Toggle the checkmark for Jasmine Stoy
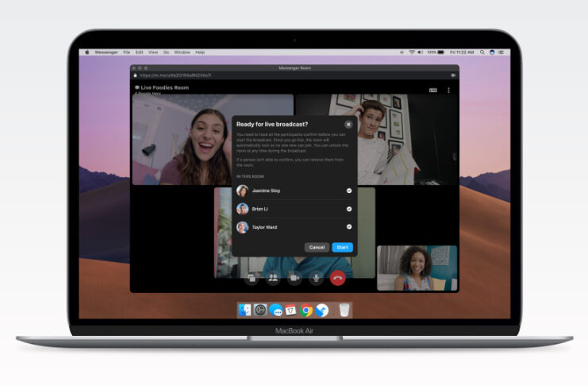 tap(348, 191)
